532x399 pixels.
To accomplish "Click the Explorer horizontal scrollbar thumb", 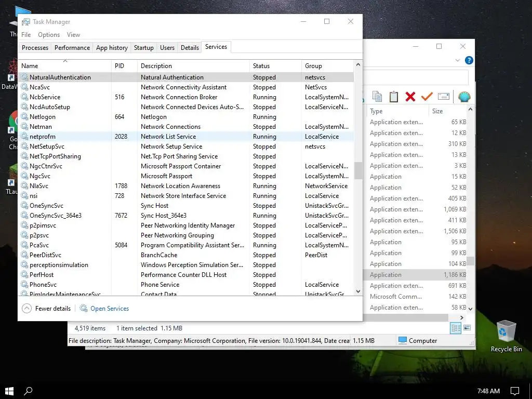I will coord(406,317).
